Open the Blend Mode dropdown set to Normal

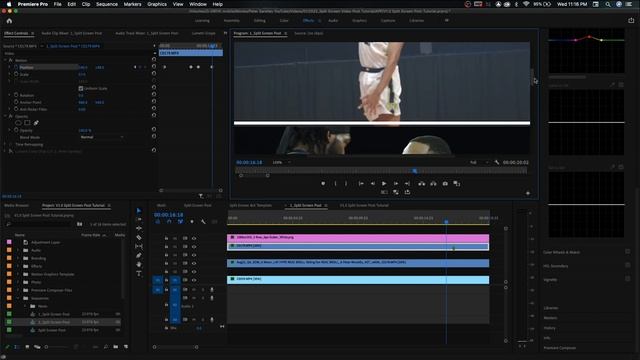102,137
